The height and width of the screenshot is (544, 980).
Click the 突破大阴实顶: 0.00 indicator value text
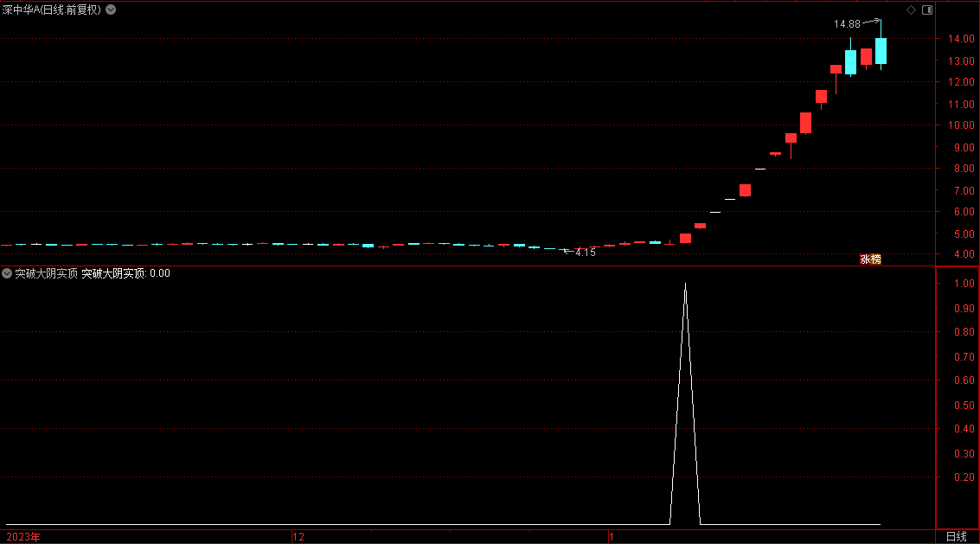point(125,273)
